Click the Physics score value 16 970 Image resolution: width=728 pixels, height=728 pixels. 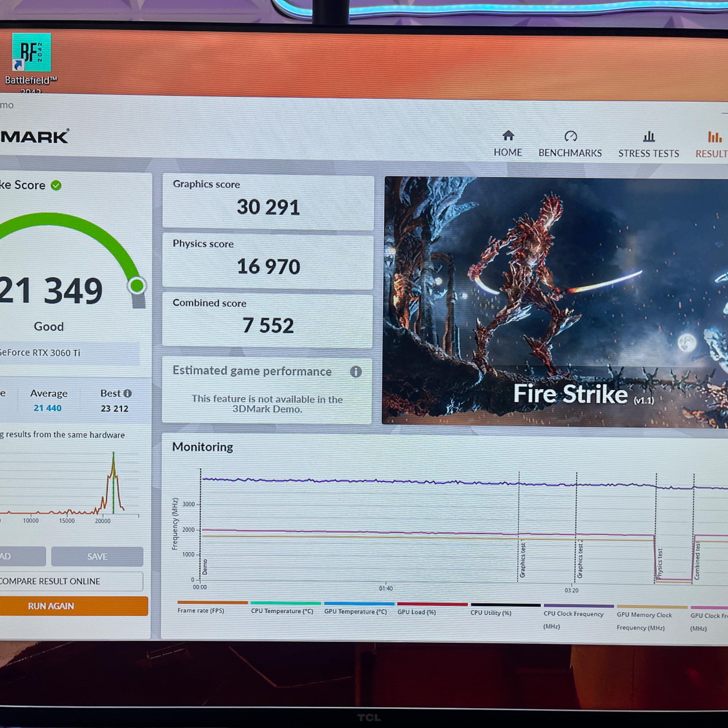click(268, 267)
